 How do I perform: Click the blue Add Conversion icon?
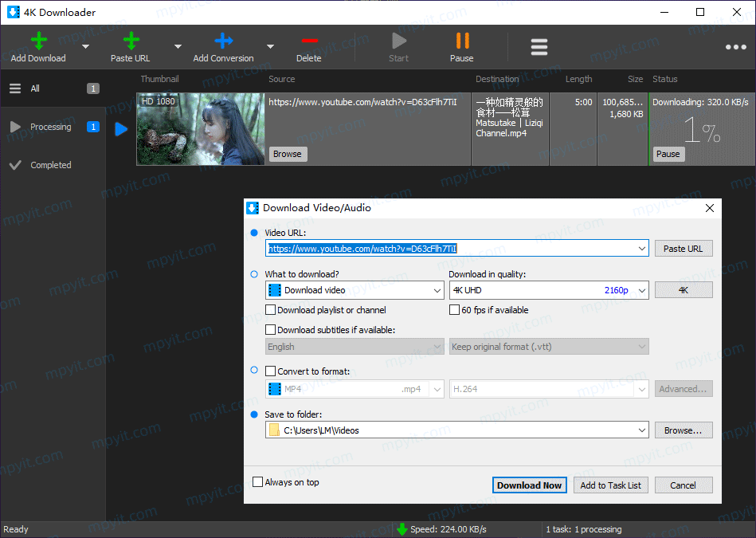tap(223, 41)
